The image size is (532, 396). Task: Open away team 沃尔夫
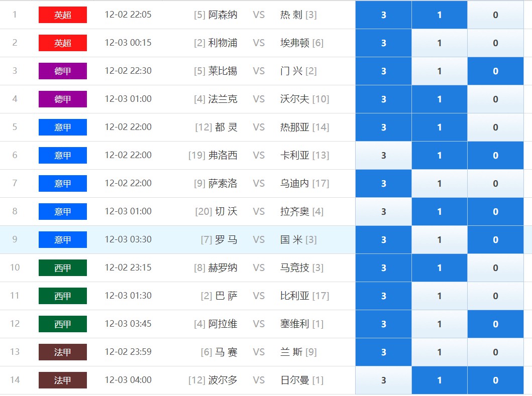click(295, 99)
